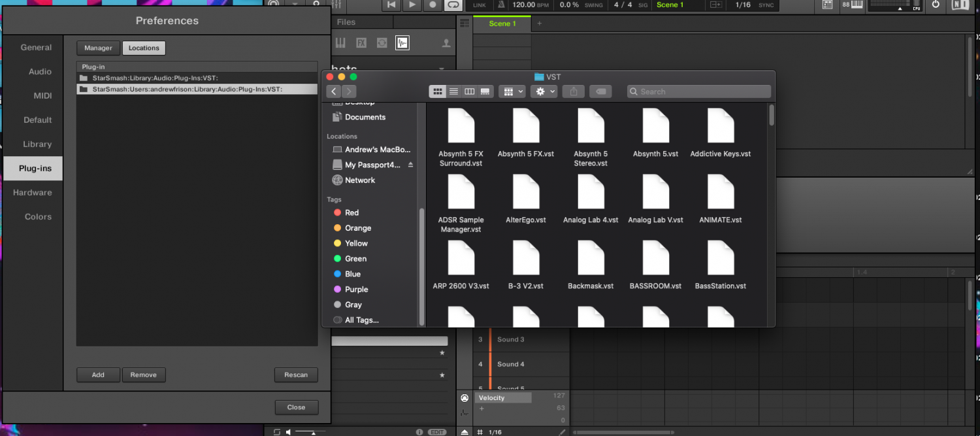The height and width of the screenshot is (436, 980).
Task: Click the user content icon in browser
Action: (446, 43)
